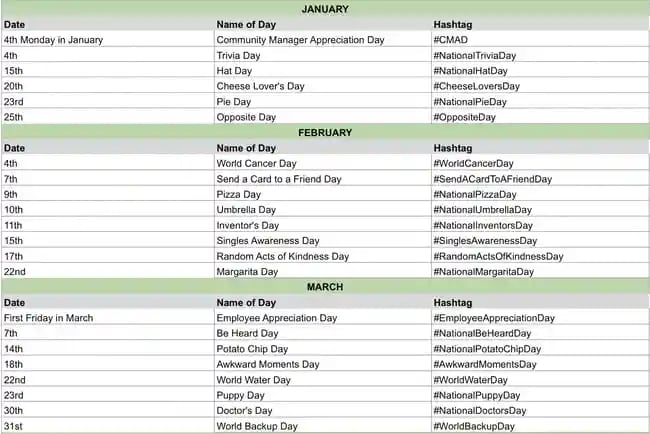Click the First Friday in March date cell
Screen dimensions: 650x434
48,318
